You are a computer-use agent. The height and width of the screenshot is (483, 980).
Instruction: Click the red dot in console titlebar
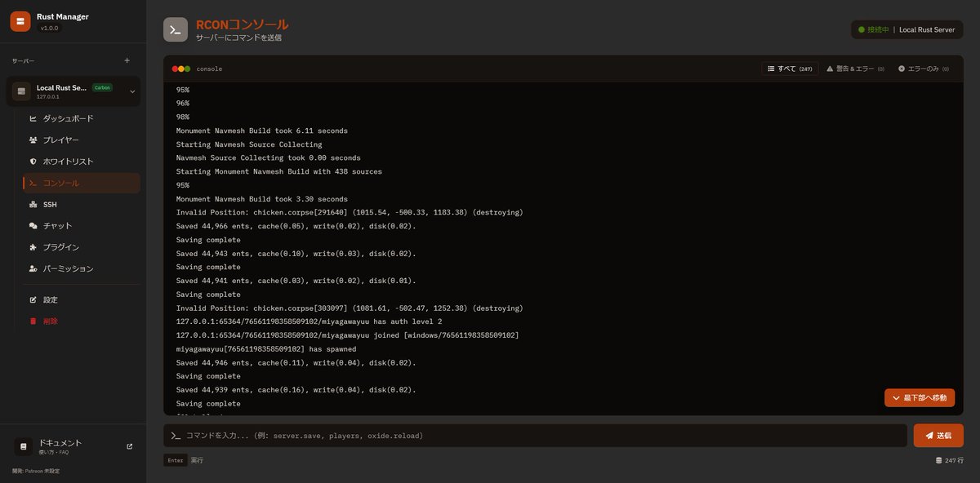coord(175,69)
